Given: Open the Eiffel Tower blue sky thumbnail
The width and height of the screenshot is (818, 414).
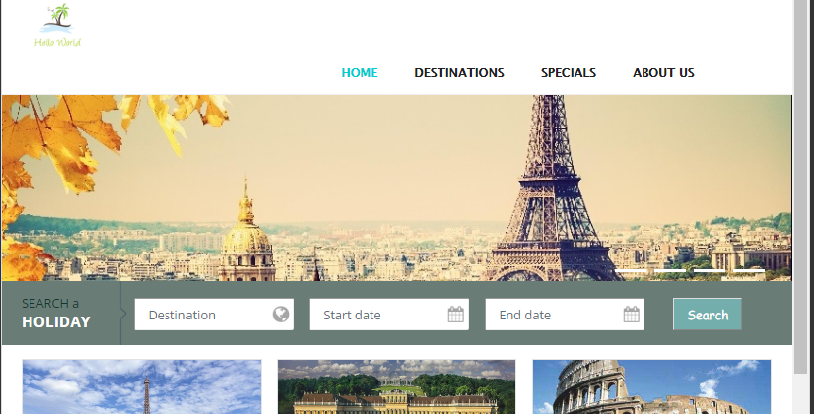Looking at the screenshot, I should click(x=142, y=387).
